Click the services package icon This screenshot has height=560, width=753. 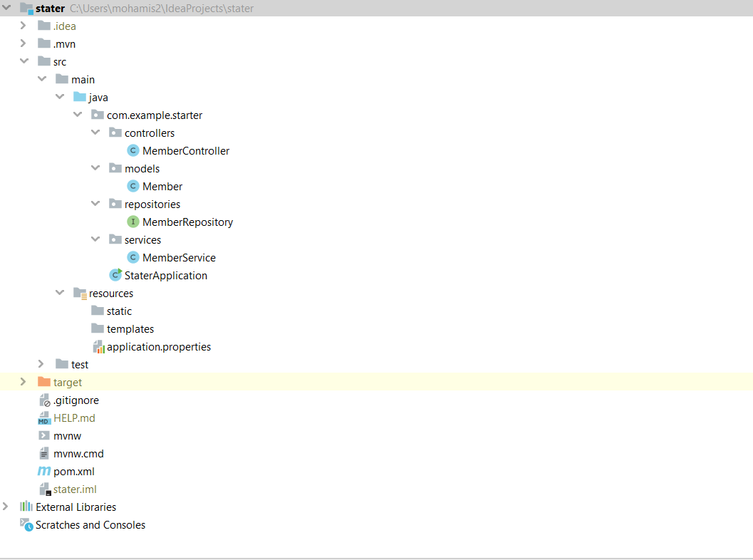pos(115,239)
